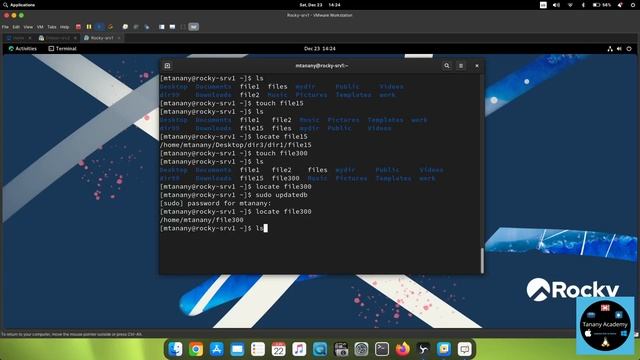Open the last presentation icon in dock
640x360 pixels.
[x=464, y=349]
